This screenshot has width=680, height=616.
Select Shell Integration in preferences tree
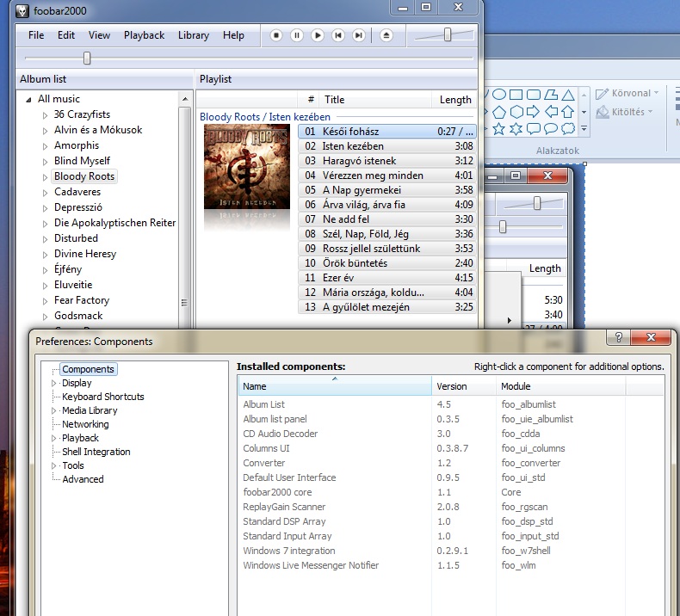96,452
